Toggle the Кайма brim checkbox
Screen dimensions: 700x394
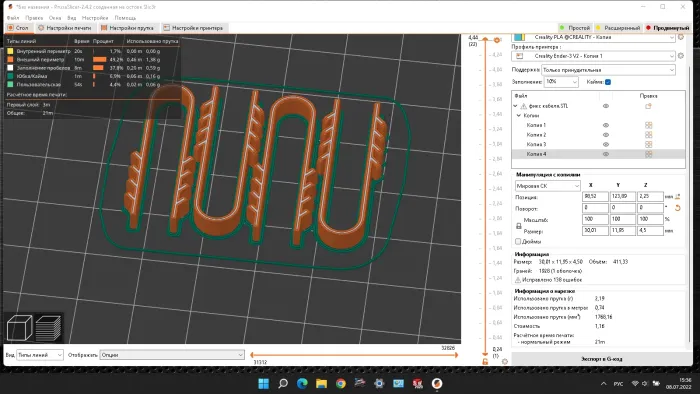coord(608,82)
